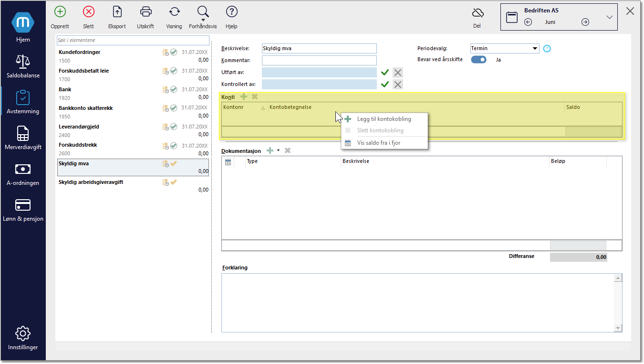Select Bankkonto skatterekk in the list
The width and height of the screenshot is (644, 364).
(133, 112)
